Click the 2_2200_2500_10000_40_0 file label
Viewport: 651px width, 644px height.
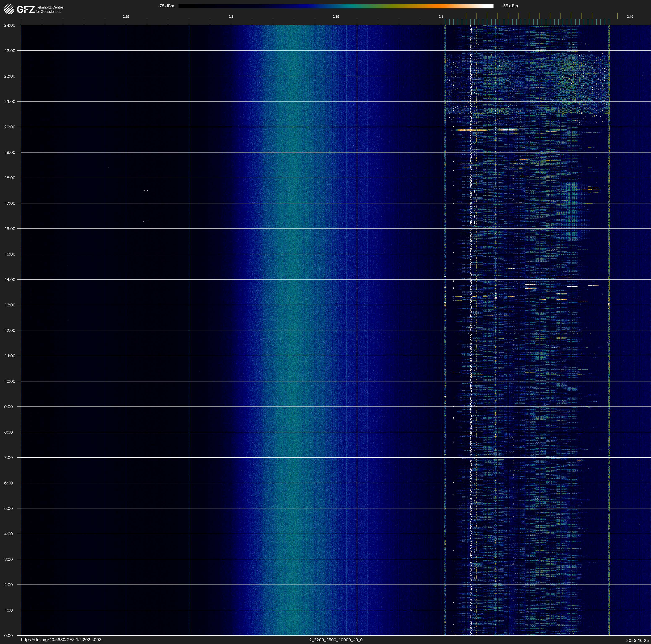click(x=336, y=640)
